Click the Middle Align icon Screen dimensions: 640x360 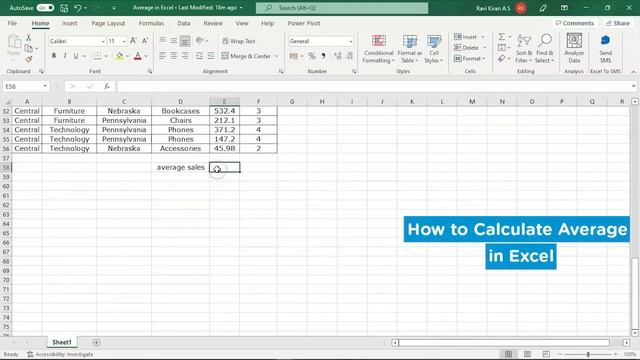point(173,41)
